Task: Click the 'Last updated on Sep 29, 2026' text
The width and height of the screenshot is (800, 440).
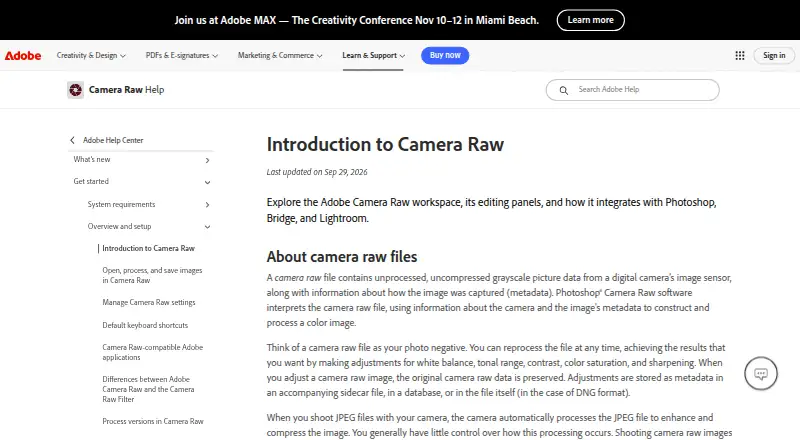Action: click(317, 172)
